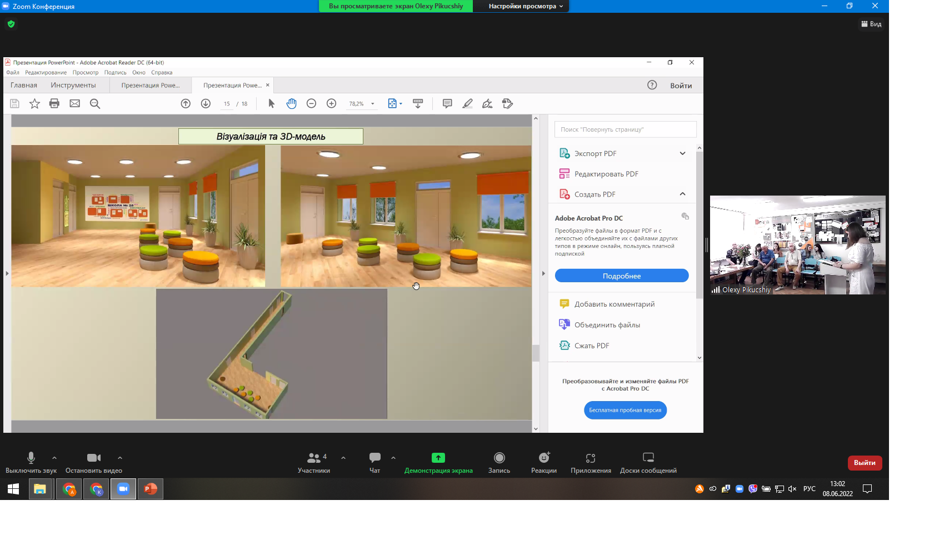The width and height of the screenshot is (939, 560).
Task: Switch to Инструменты tab
Action: pyautogui.click(x=73, y=85)
